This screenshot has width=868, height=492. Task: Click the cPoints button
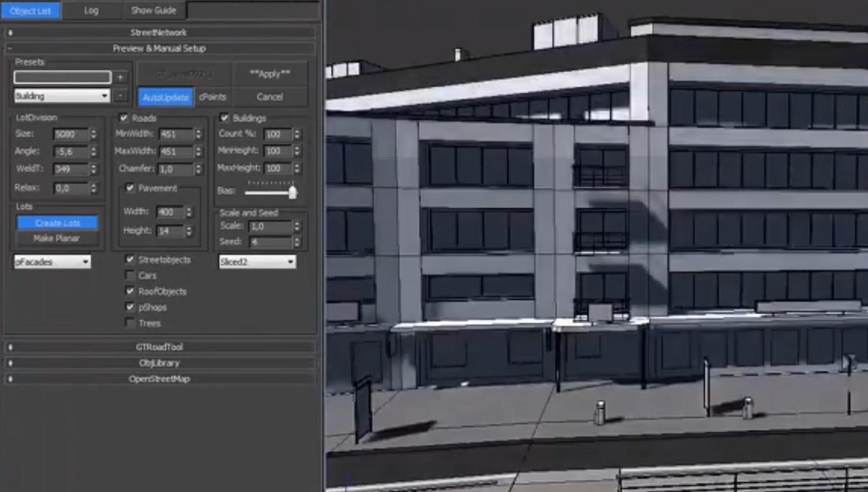[212, 97]
